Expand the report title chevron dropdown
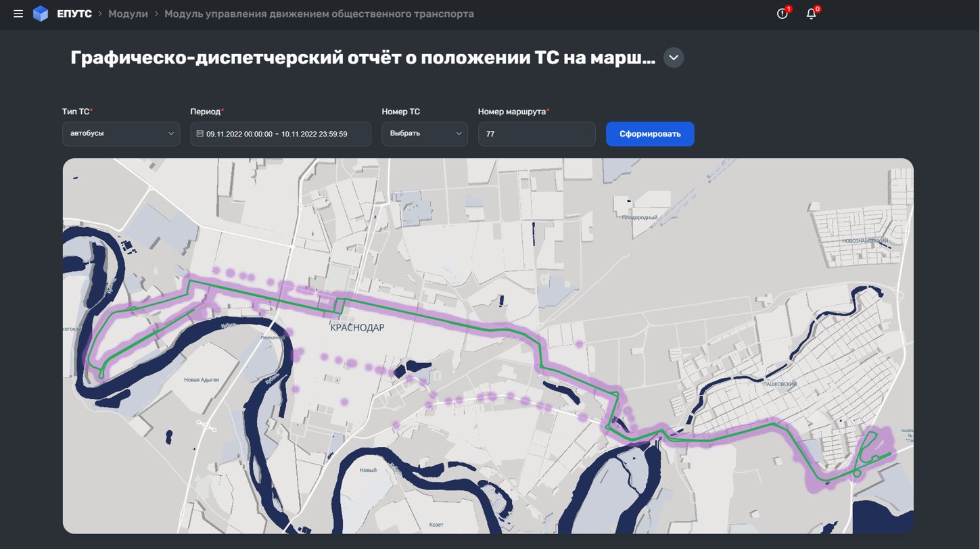The image size is (980, 549). coord(673,57)
